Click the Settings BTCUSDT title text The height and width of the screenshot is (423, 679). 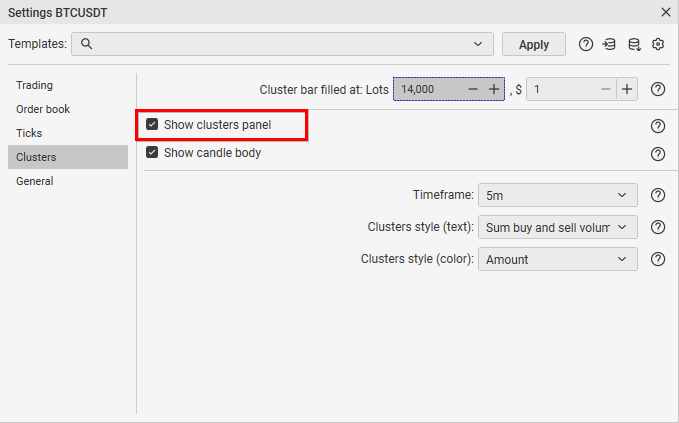click(x=58, y=13)
